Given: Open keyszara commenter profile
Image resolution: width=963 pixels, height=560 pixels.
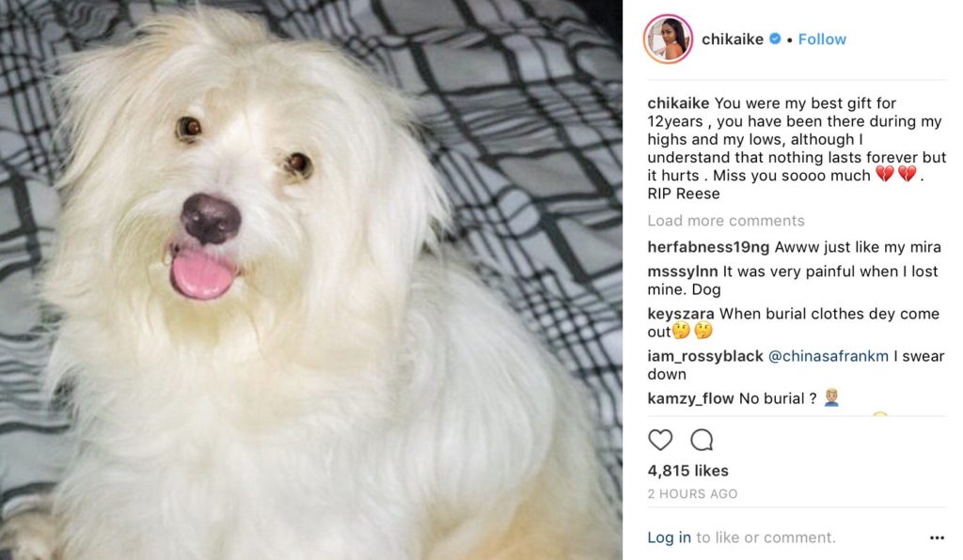Looking at the screenshot, I should coord(681,314).
